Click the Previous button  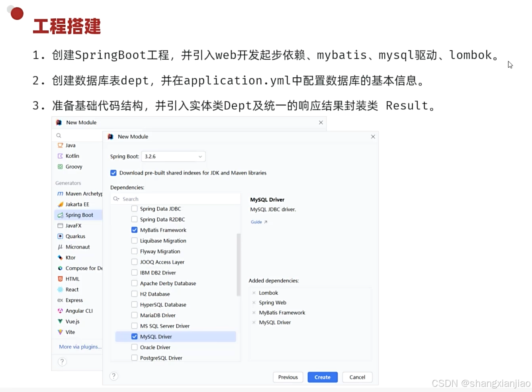(288, 377)
